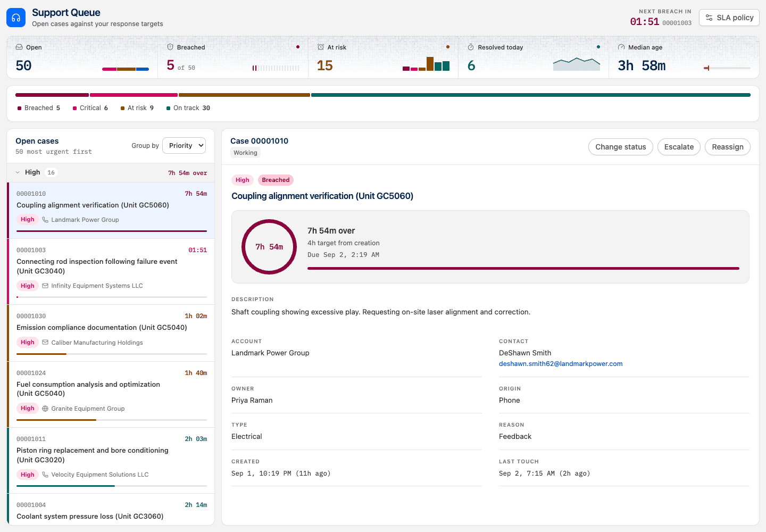Screen dimensions: 766x532
Task: Click the 7h 54m circular SLA timer
Action: (x=269, y=247)
